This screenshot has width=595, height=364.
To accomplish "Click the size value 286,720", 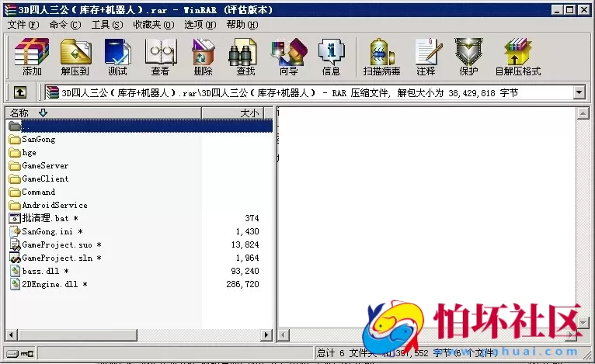I will [x=243, y=284].
